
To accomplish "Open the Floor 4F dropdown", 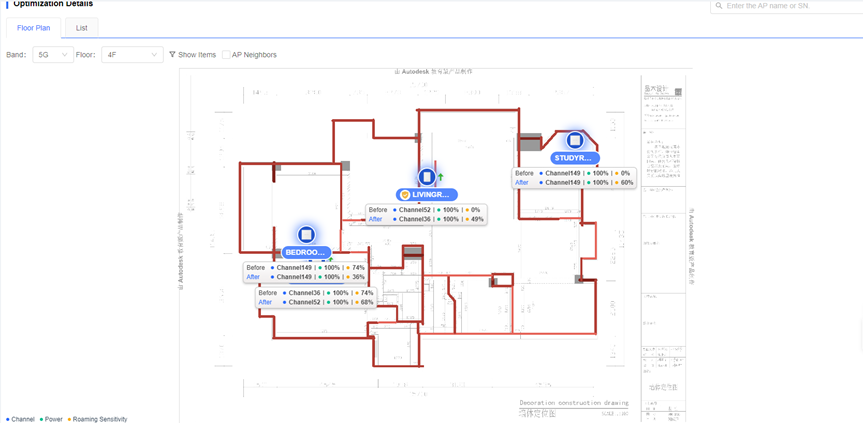I will coord(132,55).
